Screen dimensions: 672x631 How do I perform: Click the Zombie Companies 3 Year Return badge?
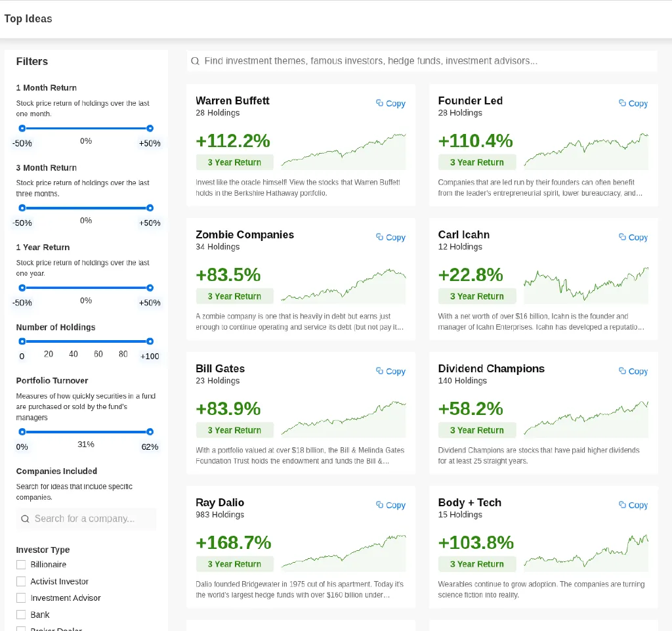(x=234, y=296)
